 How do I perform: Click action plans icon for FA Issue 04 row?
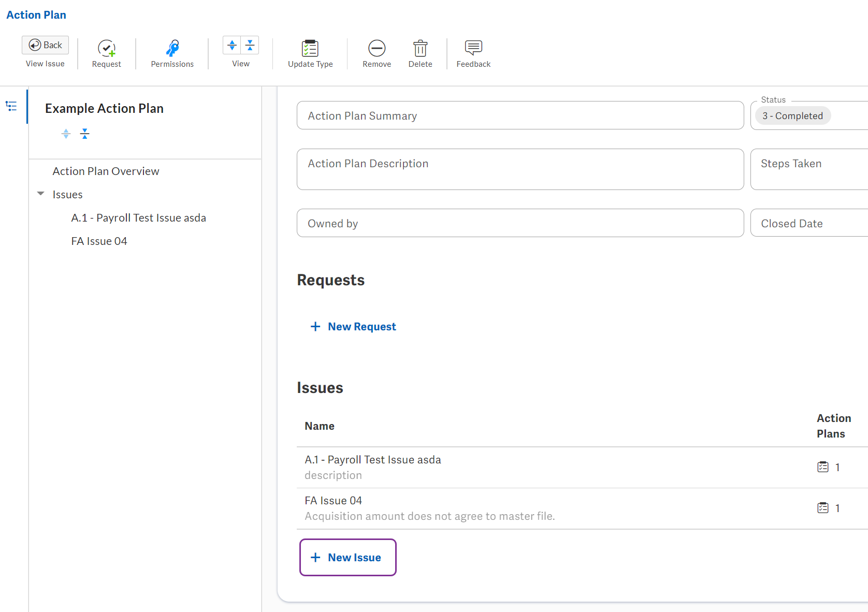[823, 508]
